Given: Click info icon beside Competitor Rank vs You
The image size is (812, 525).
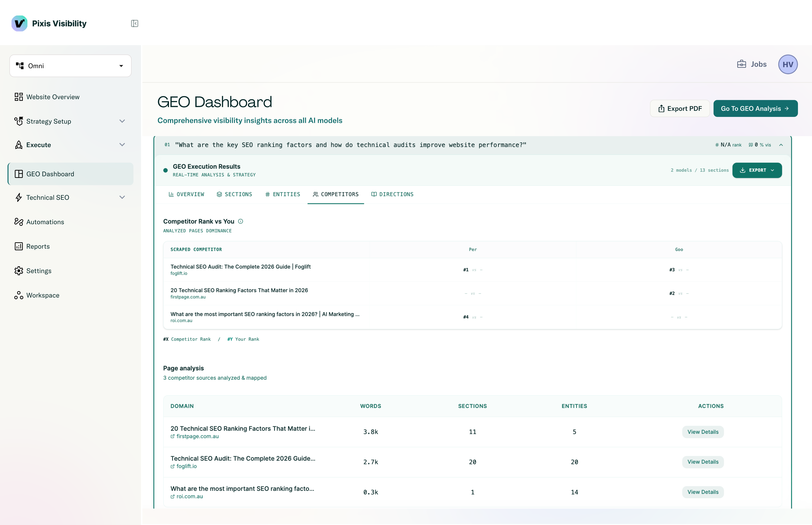Looking at the screenshot, I should click(241, 221).
